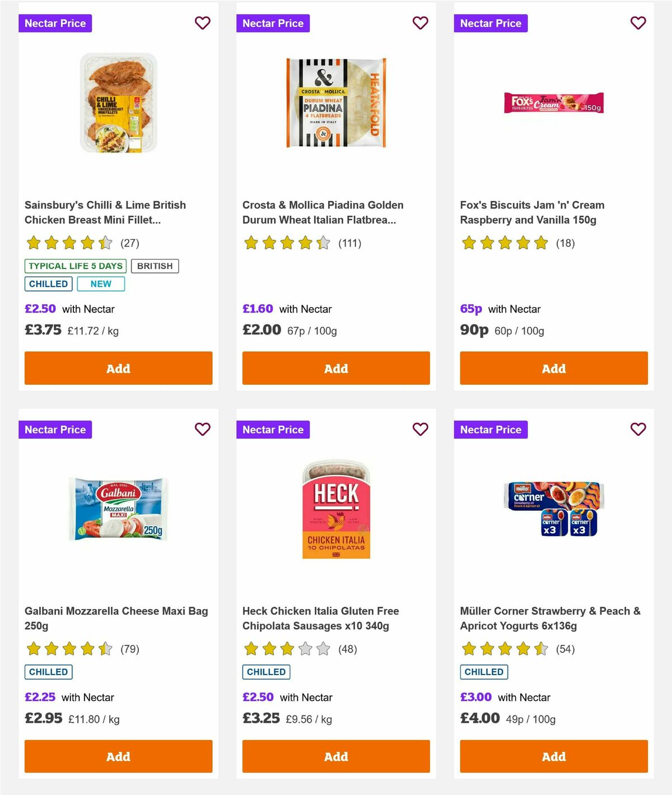Click the heart icon on Galbani Mozzarella
The image size is (672, 795).
click(x=202, y=429)
